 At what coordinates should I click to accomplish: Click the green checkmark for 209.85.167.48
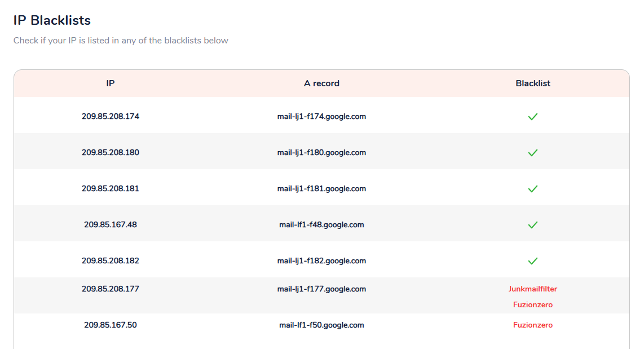click(533, 225)
